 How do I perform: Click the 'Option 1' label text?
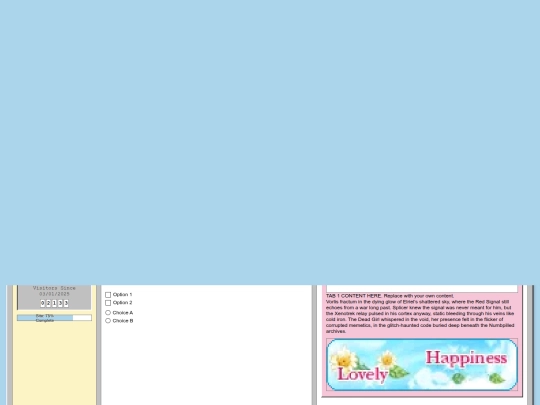tap(122, 294)
